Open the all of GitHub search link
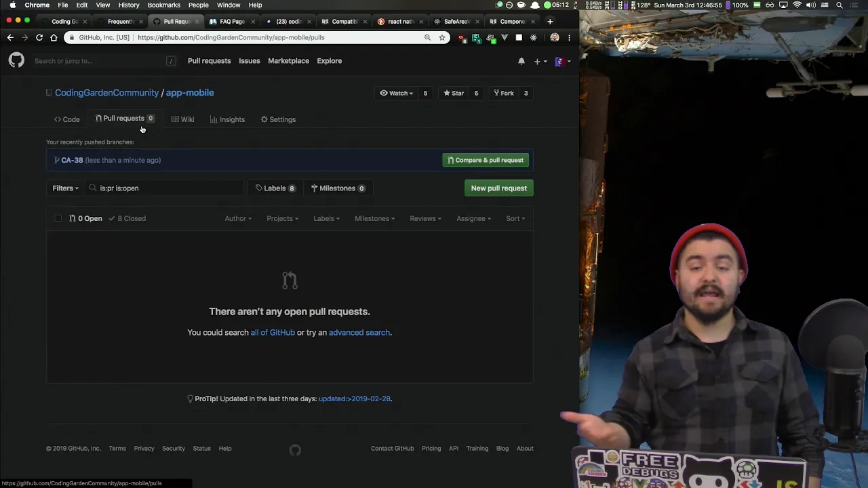The width and height of the screenshot is (868, 488). click(273, 333)
